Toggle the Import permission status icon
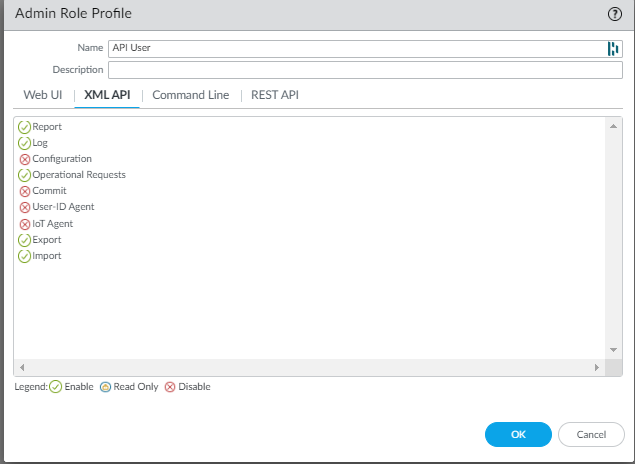635x464 pixels. click(24, 256)
